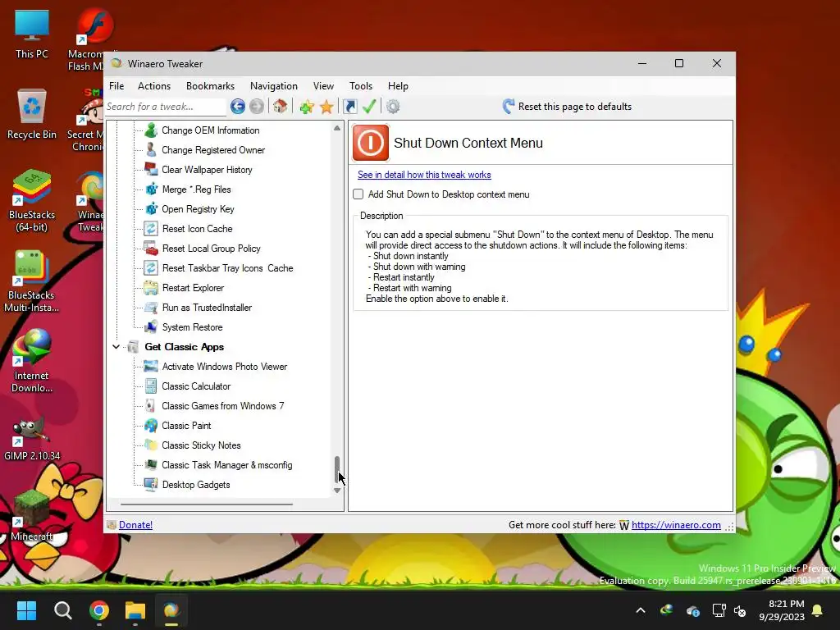Click the tree scrollbar down arrow

[337, 491]
